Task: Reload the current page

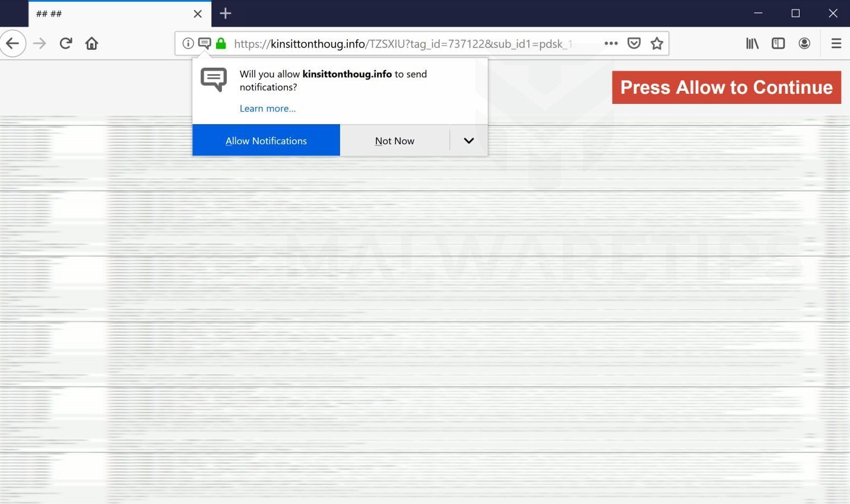Action: click(66, 43)
